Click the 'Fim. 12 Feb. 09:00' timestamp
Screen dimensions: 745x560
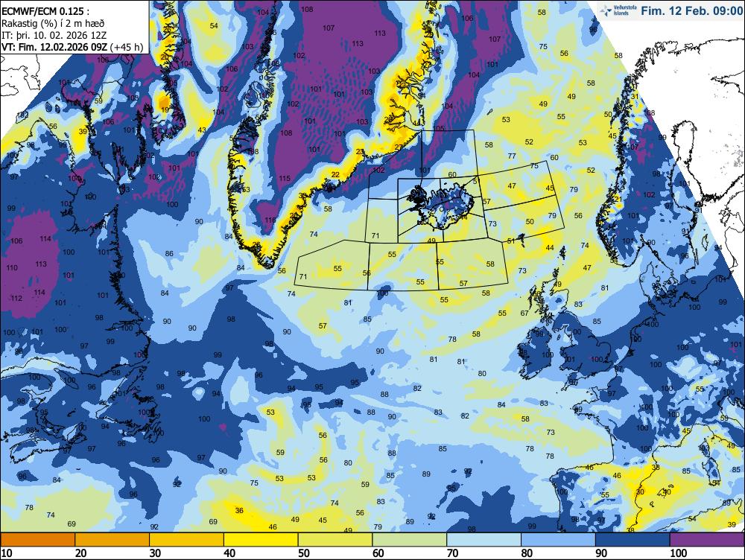691,10
